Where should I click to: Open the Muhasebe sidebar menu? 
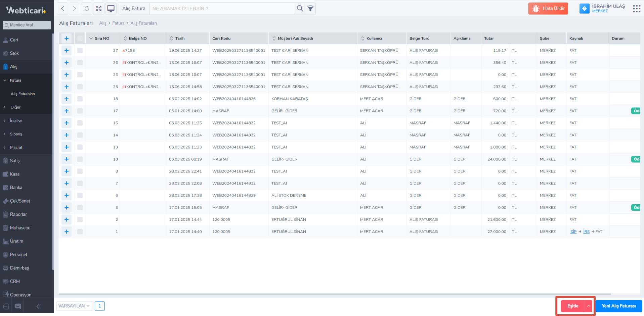[20, 228]
